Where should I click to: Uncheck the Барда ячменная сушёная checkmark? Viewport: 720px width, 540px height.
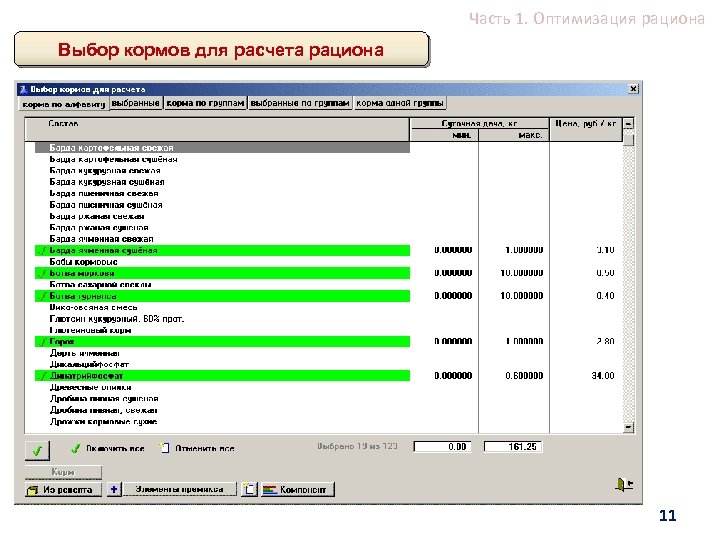(43, 251)
